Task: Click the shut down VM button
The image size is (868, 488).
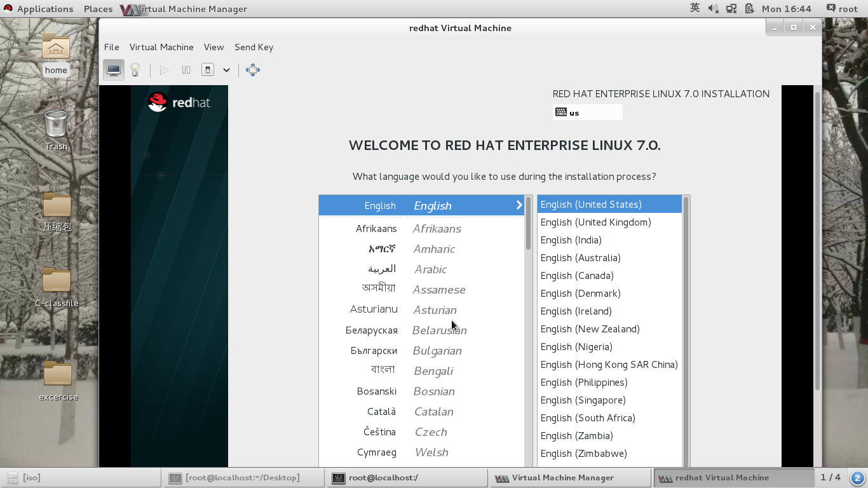Action: (x=208, y=70)
